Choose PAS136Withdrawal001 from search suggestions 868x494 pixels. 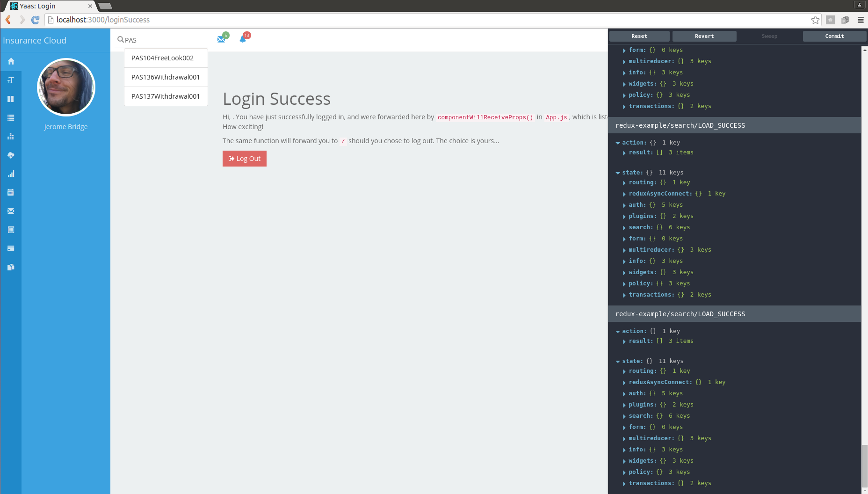pos(166,77)
